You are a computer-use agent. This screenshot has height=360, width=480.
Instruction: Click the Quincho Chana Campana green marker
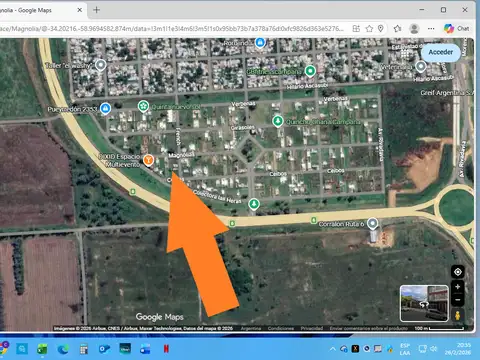pos(278,121)
